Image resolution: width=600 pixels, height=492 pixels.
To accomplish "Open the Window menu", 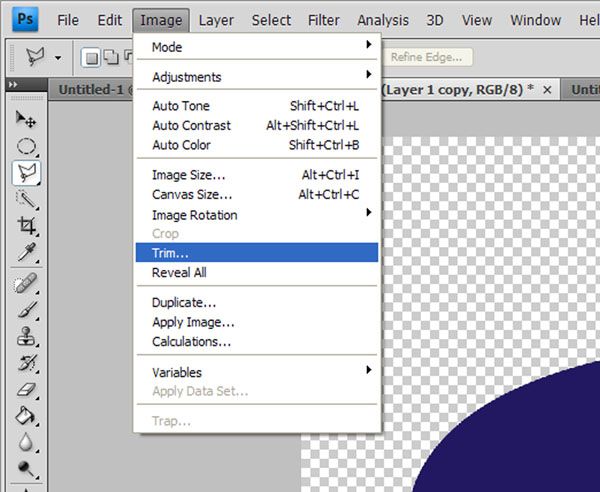I will click(x=536, y=20).
